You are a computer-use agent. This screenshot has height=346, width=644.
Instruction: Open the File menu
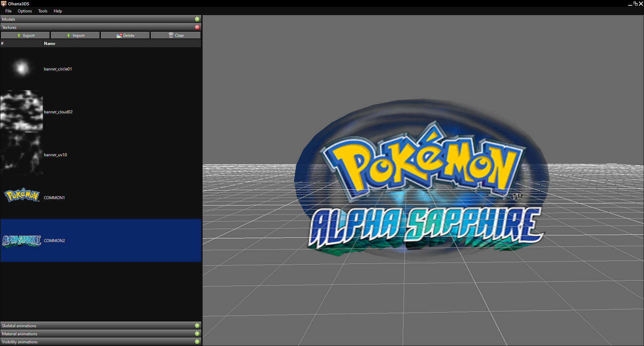[x=8, y=11]
